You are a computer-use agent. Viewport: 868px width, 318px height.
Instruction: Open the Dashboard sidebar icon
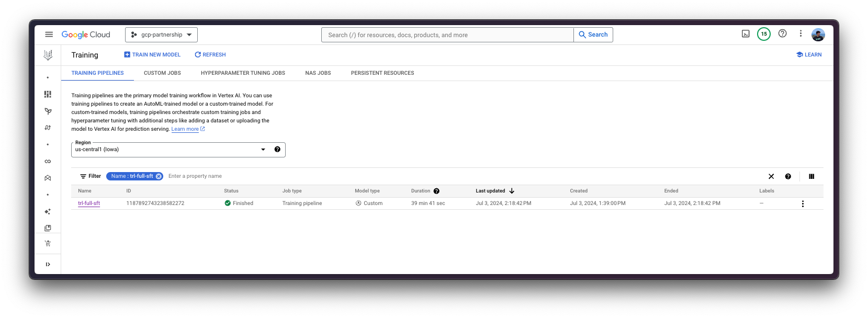point(48,94)
